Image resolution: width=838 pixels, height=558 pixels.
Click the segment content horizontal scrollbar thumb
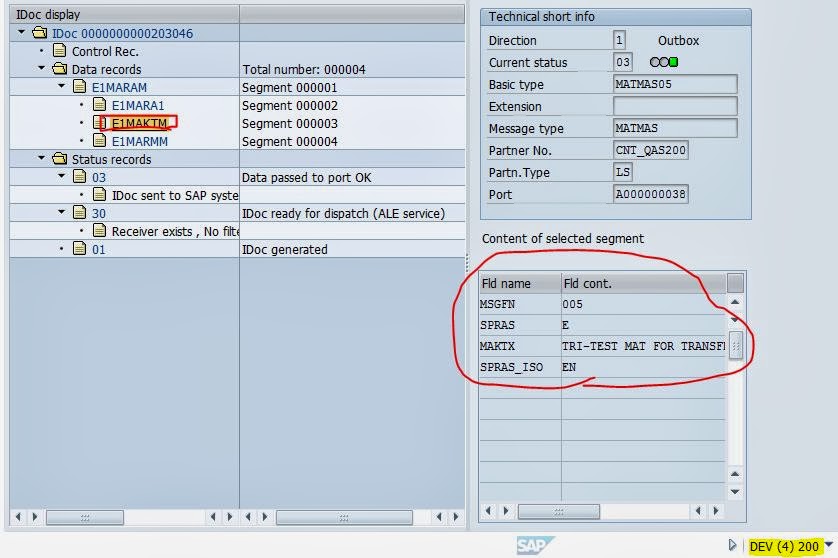pos(558,512)
